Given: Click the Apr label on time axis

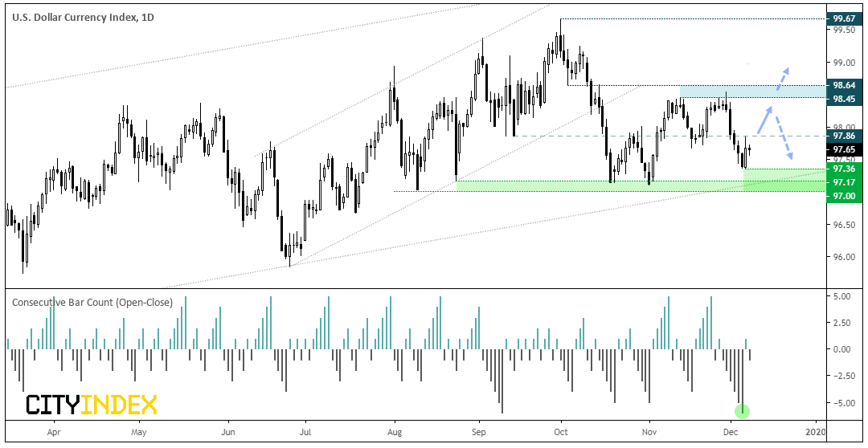Looking at the screenshot, I should pos(54,430).
